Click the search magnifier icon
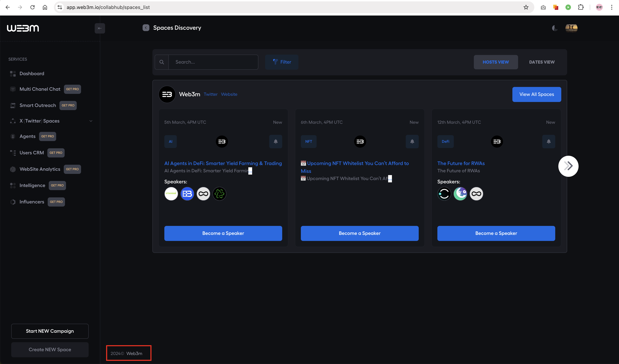This screenshot has height=364, width=619. coord(162,62)
